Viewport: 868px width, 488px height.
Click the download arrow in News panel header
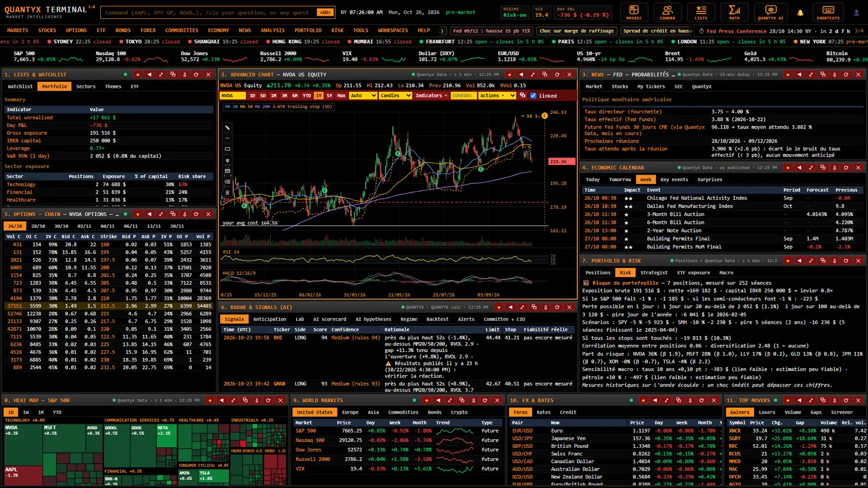pyautogui.click(x=834, y=74)
